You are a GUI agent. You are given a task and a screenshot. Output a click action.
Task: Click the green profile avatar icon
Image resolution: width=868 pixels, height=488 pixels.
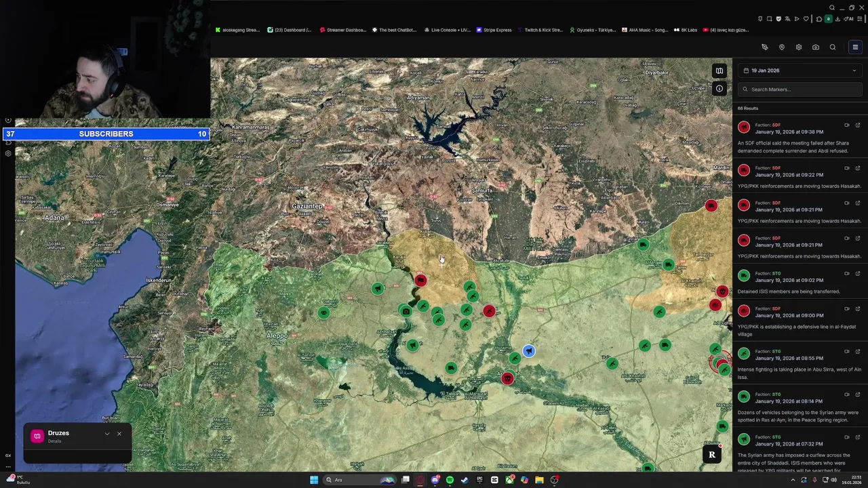coord(829,19)
